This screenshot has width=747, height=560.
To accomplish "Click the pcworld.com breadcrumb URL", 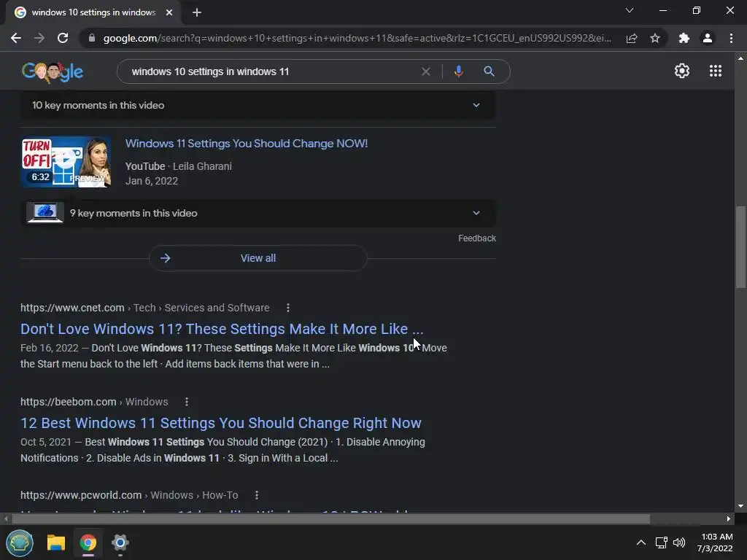I will (x=129, y=495).
